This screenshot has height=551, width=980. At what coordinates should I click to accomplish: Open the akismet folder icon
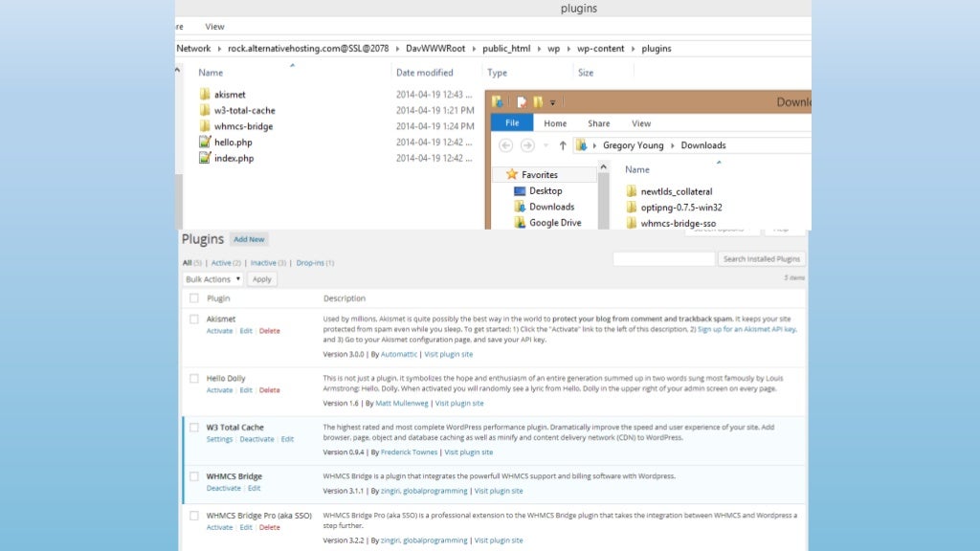point(205,95)
